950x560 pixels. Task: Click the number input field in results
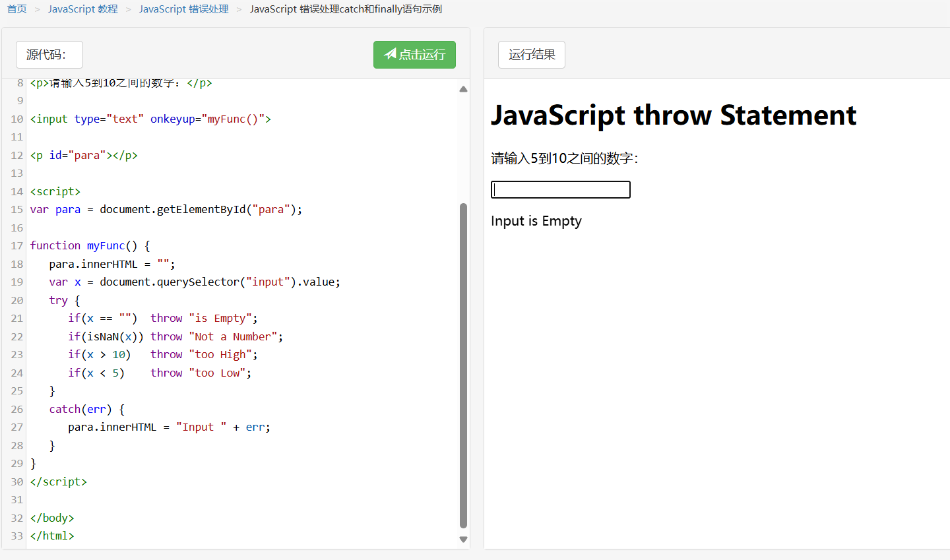[561, 190]
